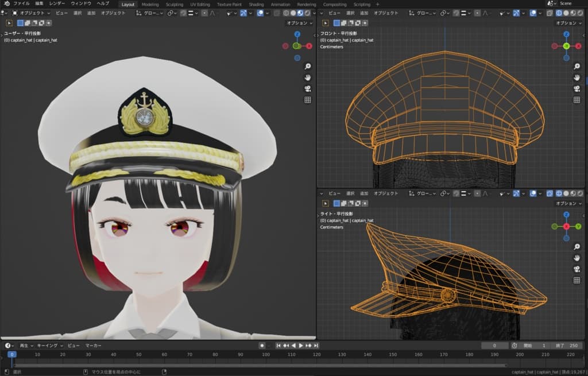Toggle gizmo display in left viewport header

[x=244, y=13]
